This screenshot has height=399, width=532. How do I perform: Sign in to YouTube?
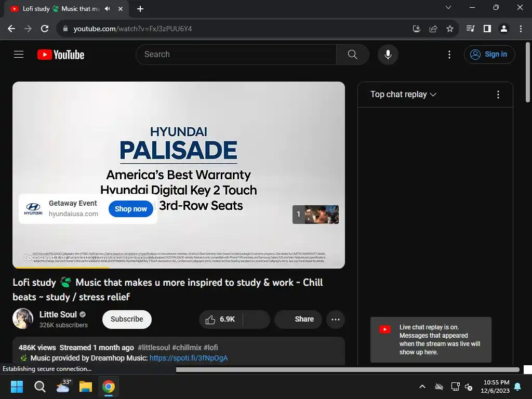point(489,54)
